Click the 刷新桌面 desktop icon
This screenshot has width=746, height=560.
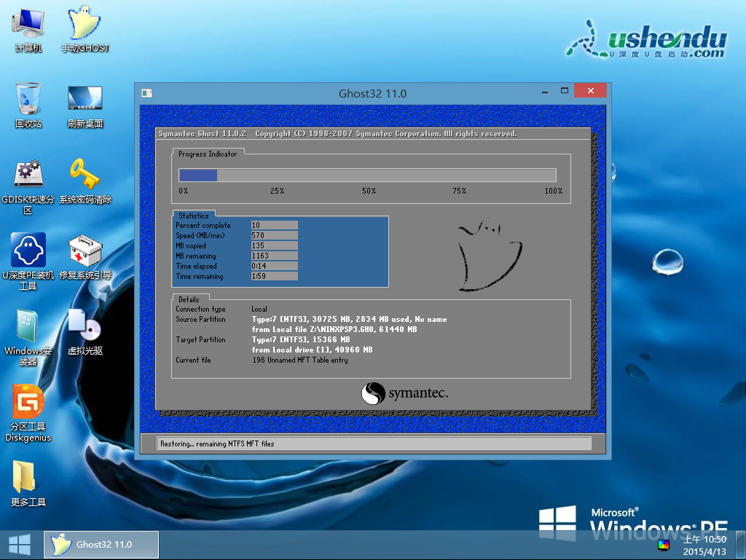point(85,106)
